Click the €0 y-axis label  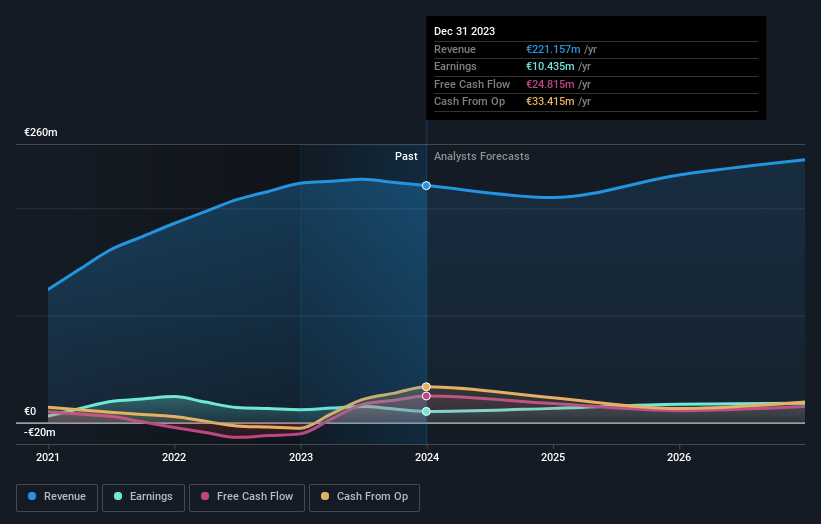pos(30,411)
